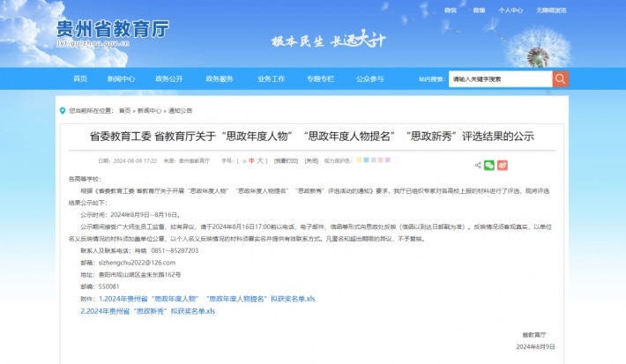This screenshot has width=626, height=364.
Task: Go to 通知公告 in the breadcrumb
Action: pyautogui.click(x=180, y=110)
